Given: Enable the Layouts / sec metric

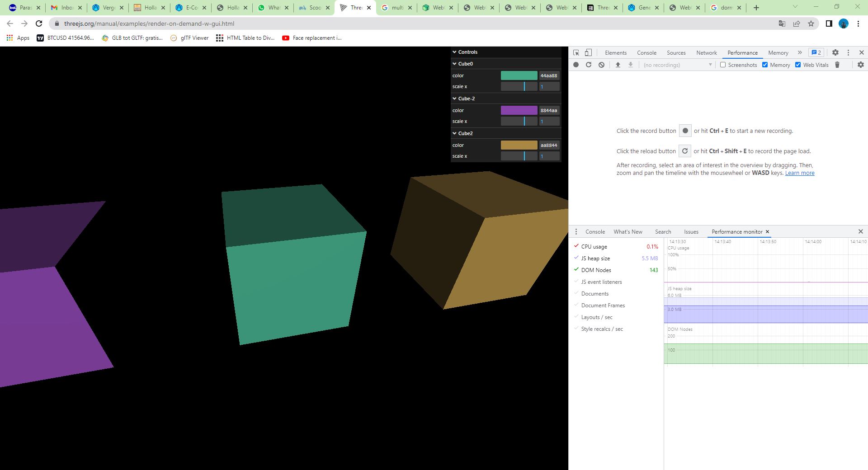Looking at the screenshot, I should pos(576,317).
